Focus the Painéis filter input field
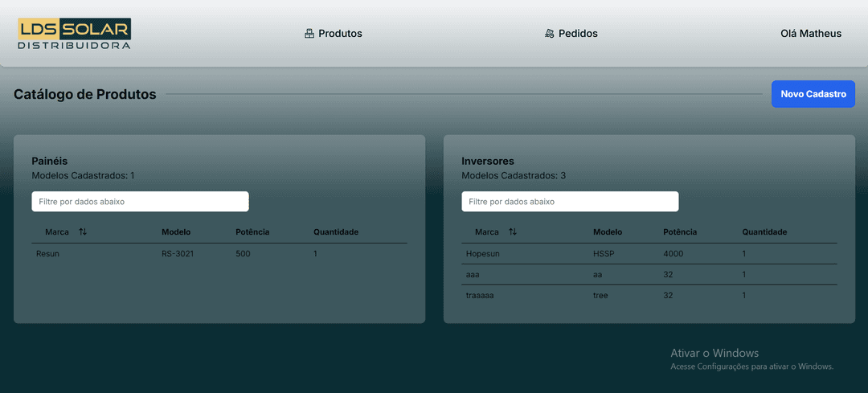 click(140, 202)
